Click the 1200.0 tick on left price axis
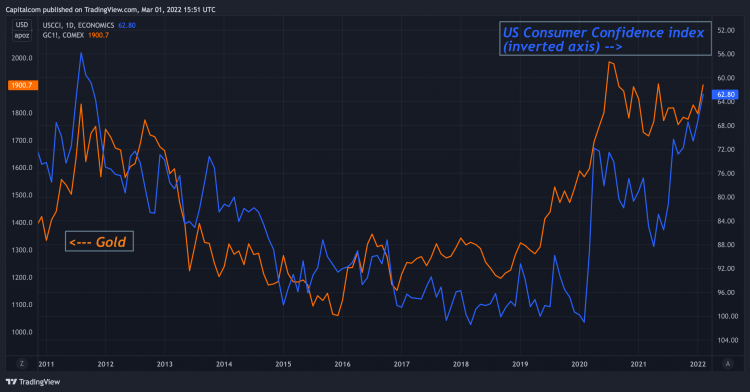750x392 pixels. click(22, 277)
